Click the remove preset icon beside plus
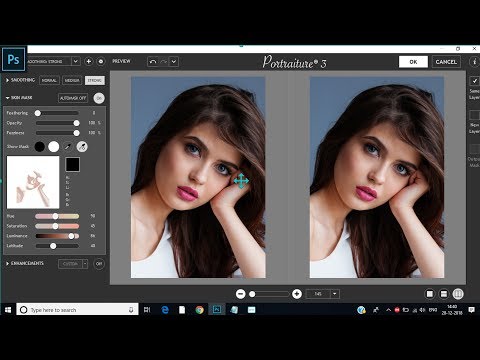This screenshot has width=480, height=360. click(101, 61)
